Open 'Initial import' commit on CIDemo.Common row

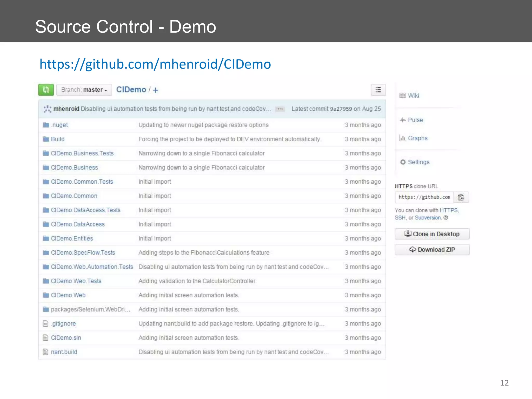155,196
